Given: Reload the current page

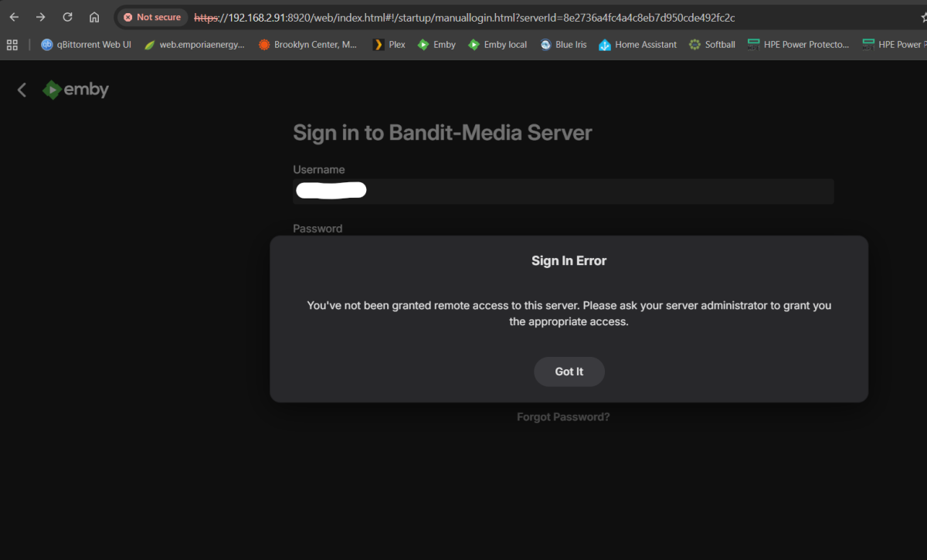Looking at the screenshot, I should coord(67,17).
